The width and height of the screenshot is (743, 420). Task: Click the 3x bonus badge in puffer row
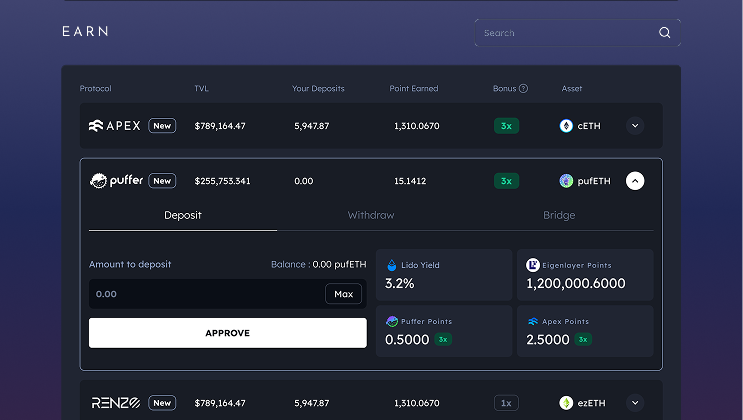coord(506,181)
